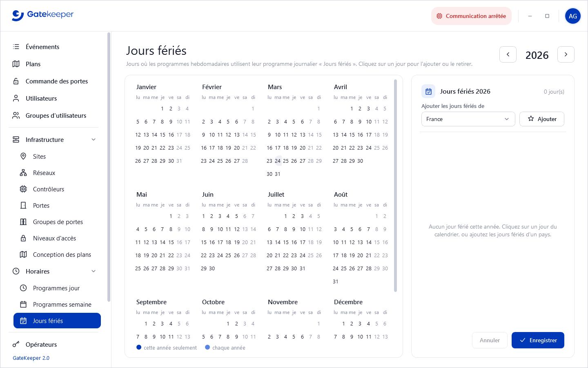Select May 1 in the calendar
This screenshot has width=588, height=368.
(171, 216)
